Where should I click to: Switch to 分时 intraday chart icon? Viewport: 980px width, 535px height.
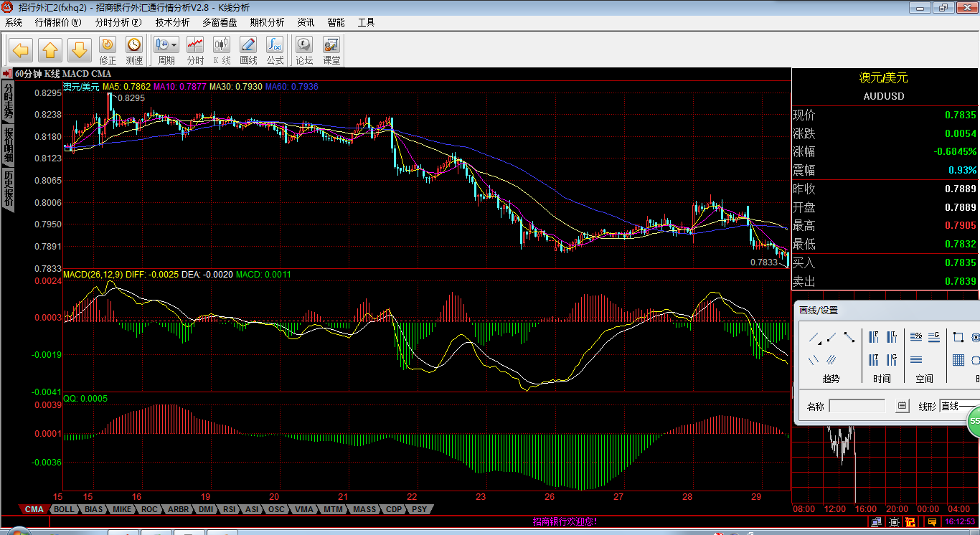(x=195, y=46)
